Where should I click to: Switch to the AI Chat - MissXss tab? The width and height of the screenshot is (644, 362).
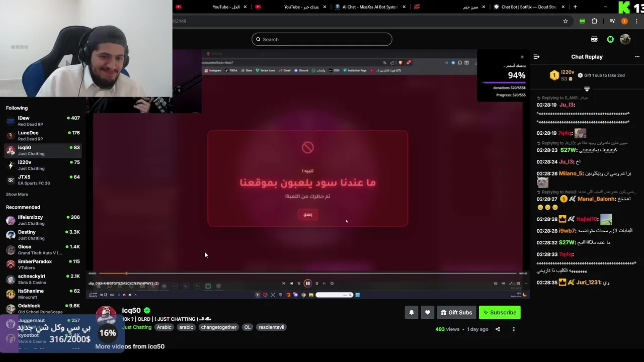(x=370, y=7)
